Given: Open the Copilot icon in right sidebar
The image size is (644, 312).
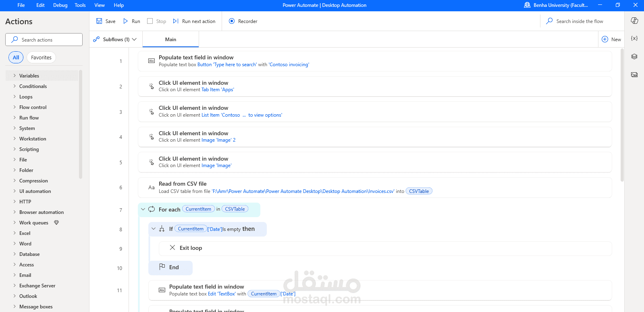Looking at the screenshot, I should 634,21.
